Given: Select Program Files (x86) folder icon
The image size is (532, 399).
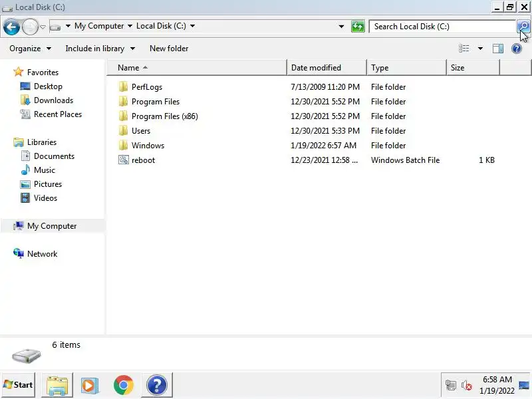Looking at the screenshot, I should pyautogui.click(x=124, y=116).
